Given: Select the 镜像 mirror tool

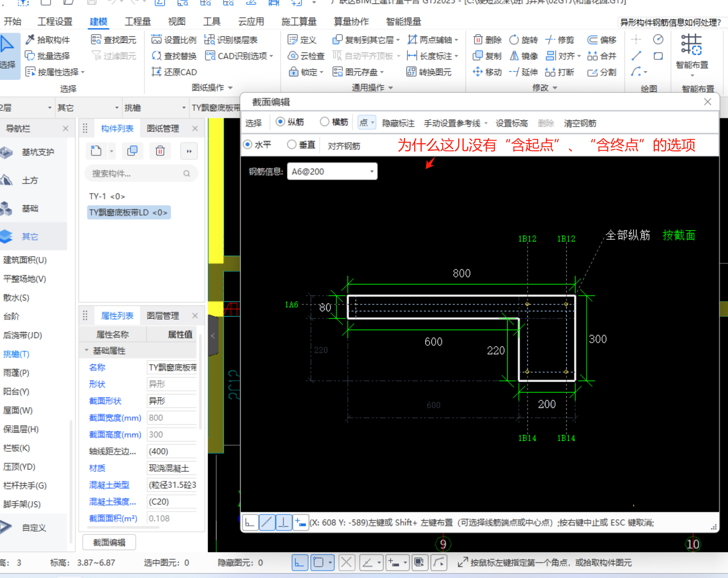Looking at the screenshot, I should click(x=523, y=56).
